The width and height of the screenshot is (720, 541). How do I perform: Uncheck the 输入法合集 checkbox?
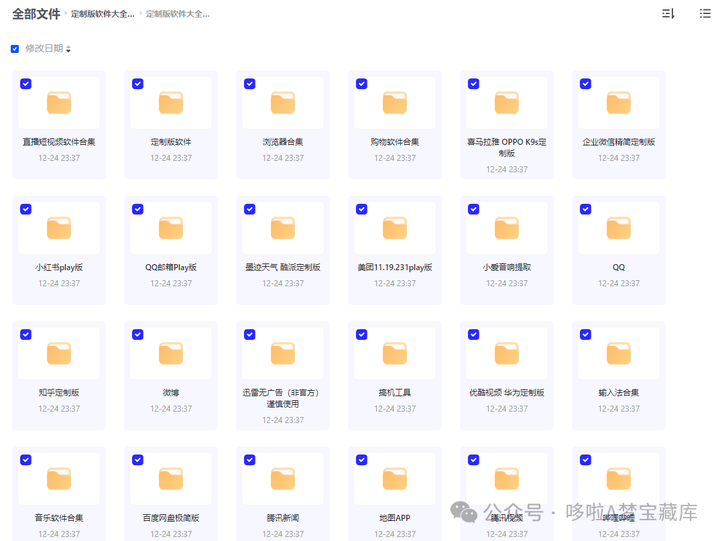[x=585, y=334]
